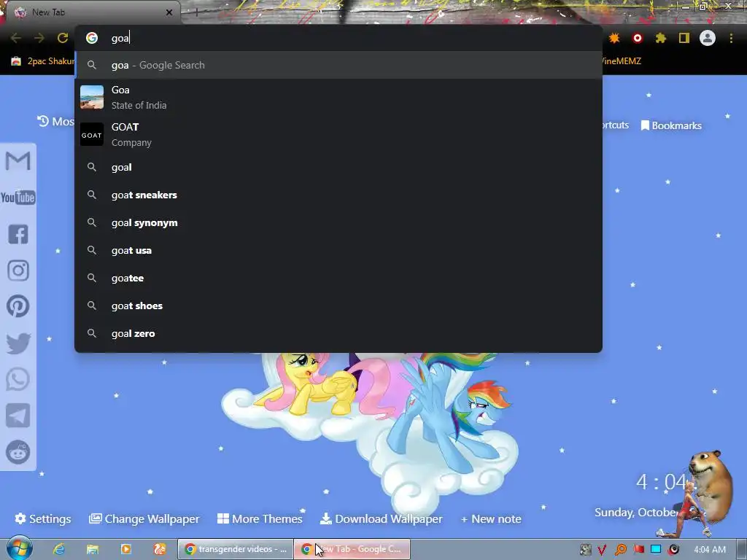Click the taskbar clock 4:04 AM
The width and height of the screenshot is (747, 560).
coord(710,550)
